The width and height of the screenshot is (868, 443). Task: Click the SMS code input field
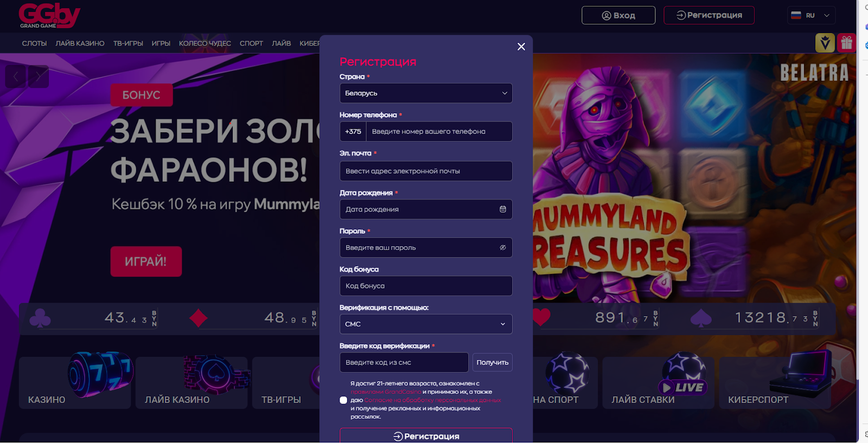click(x=404, y=362)
